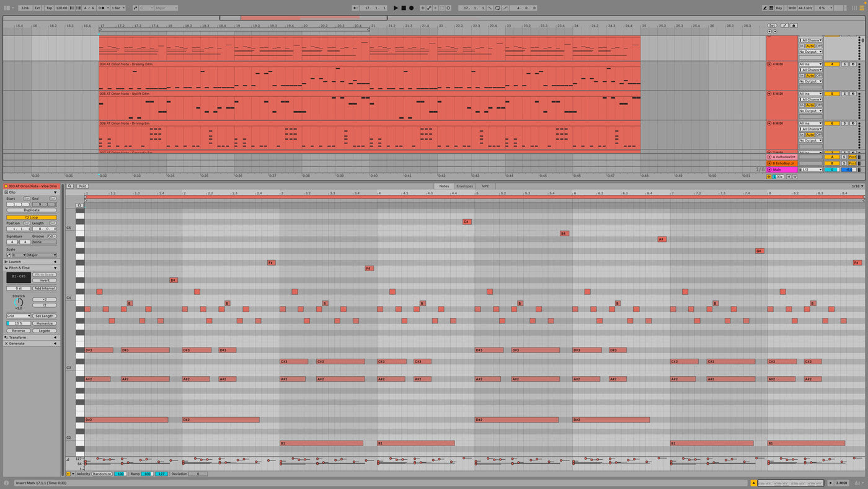Toggle the computer MIDI keyboard icon
Image resolution: width=868 pixels, height=489 pixels.
click(x=771, y=8)
